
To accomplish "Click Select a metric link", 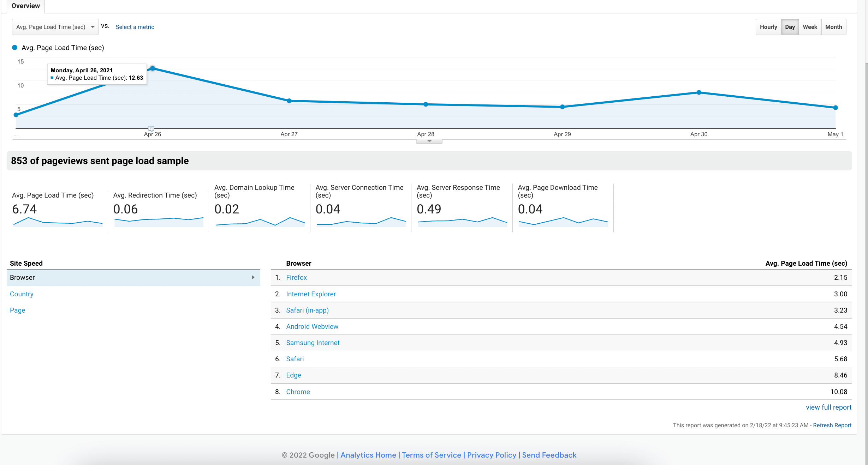I will coord(135,27).
